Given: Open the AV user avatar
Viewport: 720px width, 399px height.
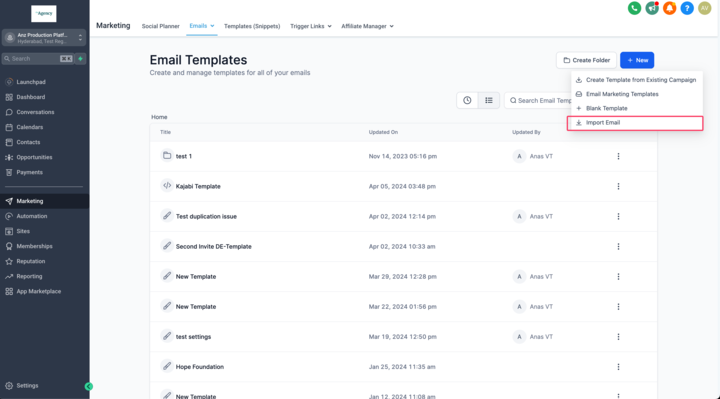Looking at the screenshot, I should [x=704, y=8].
